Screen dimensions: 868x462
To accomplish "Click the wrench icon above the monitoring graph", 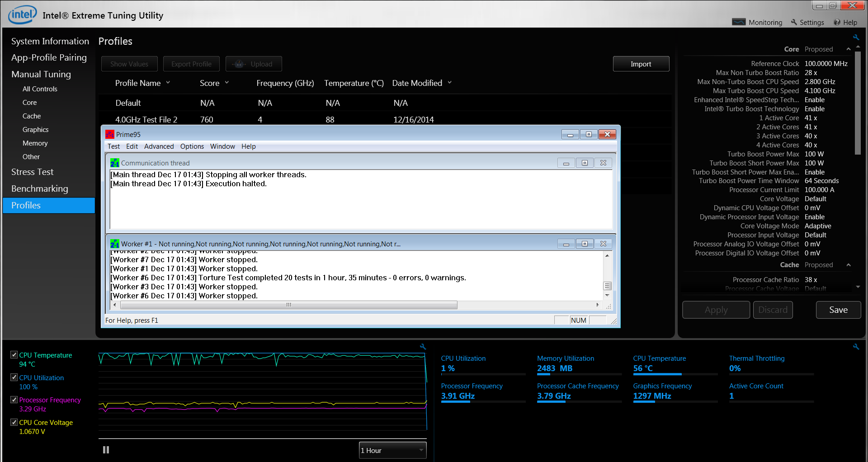I will (x=423, y=347).
